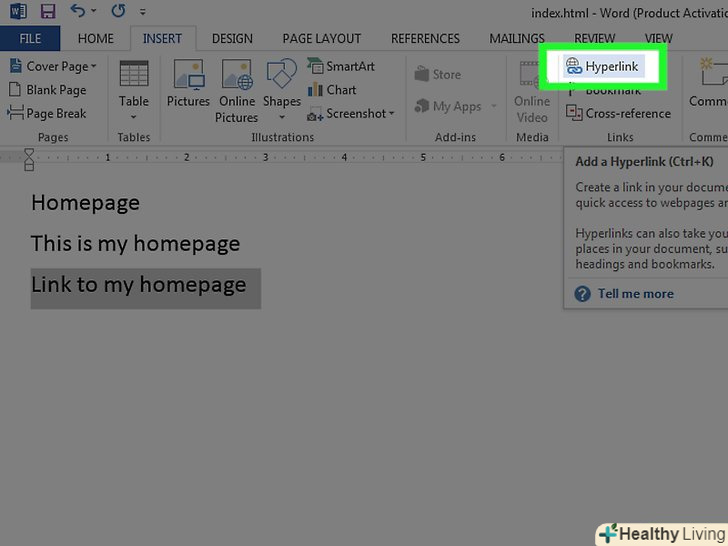
Task: Click the selected 'Link to my homepage' text
Action: coord(139,285)
